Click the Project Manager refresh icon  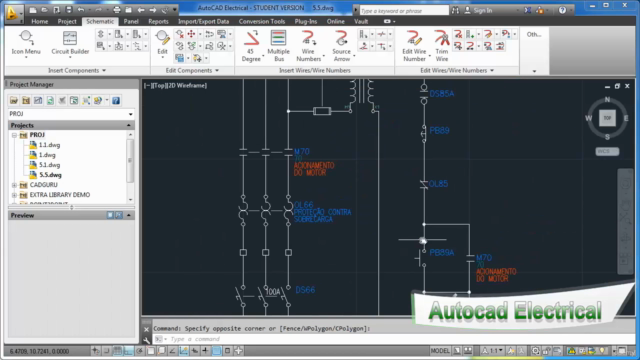click(50, 100)
